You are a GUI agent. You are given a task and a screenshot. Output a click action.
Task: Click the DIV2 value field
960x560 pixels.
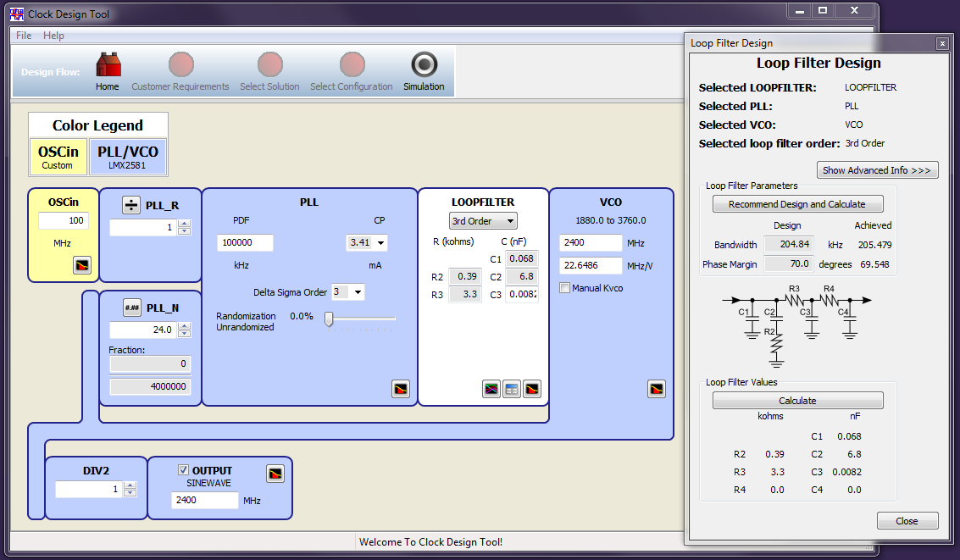89,490
